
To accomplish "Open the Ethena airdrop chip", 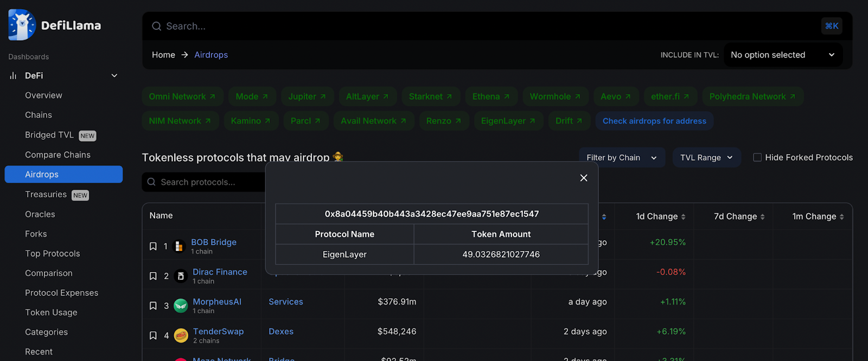I will click(491, 96).
